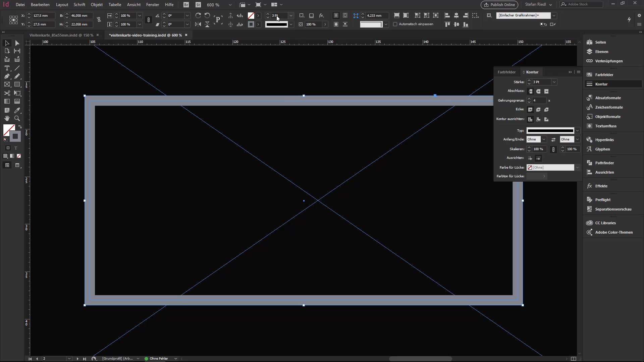Open the stroke weight dropdown in control bar
The image size is (644, 362).
point(291,15)
